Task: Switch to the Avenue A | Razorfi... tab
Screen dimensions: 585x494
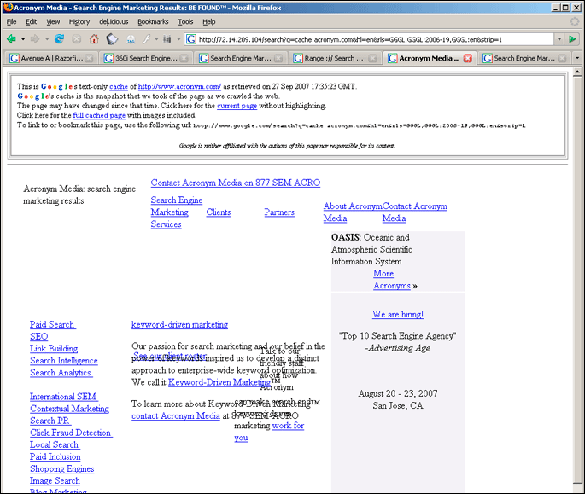Action: (x=51, y=58)
